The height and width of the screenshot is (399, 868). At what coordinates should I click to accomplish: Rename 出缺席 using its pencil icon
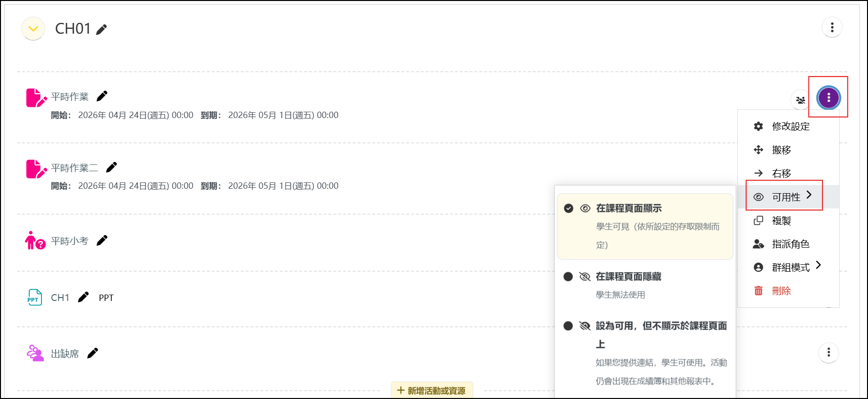pyautogui.click(x=92, y=353)
